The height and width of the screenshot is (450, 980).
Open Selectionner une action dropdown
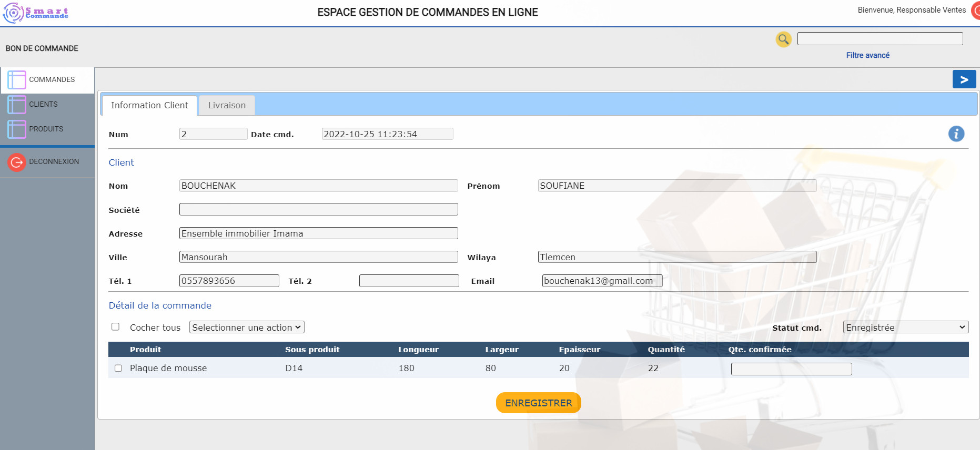click(x=247, y=328)
